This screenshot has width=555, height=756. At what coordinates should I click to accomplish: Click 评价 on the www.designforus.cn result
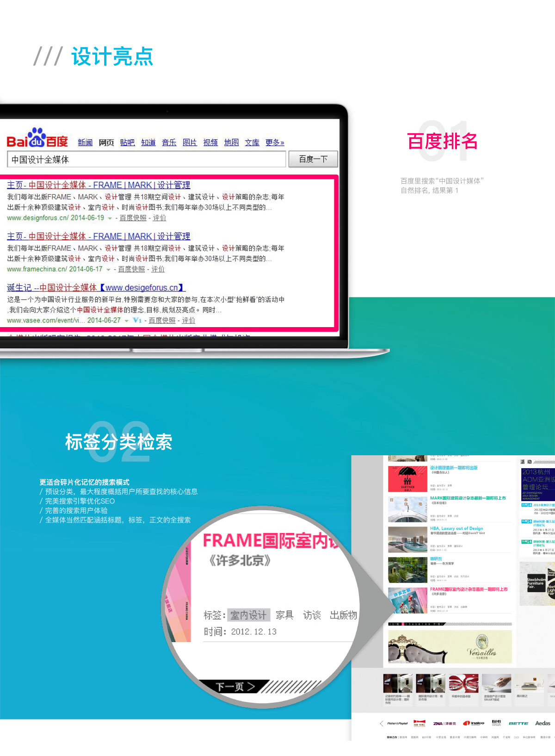pyautogui.click(x=160, y=218)
